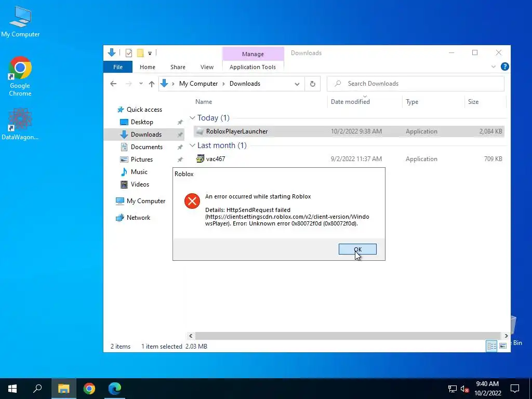Click the Manage contextual tab
Viewport: 532px width, 399px height.
253,54
